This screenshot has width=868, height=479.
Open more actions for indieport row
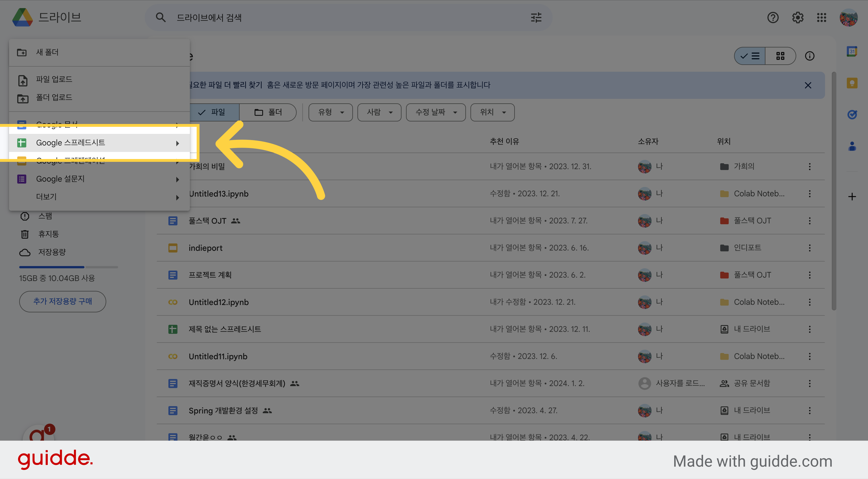click(809, 248)
